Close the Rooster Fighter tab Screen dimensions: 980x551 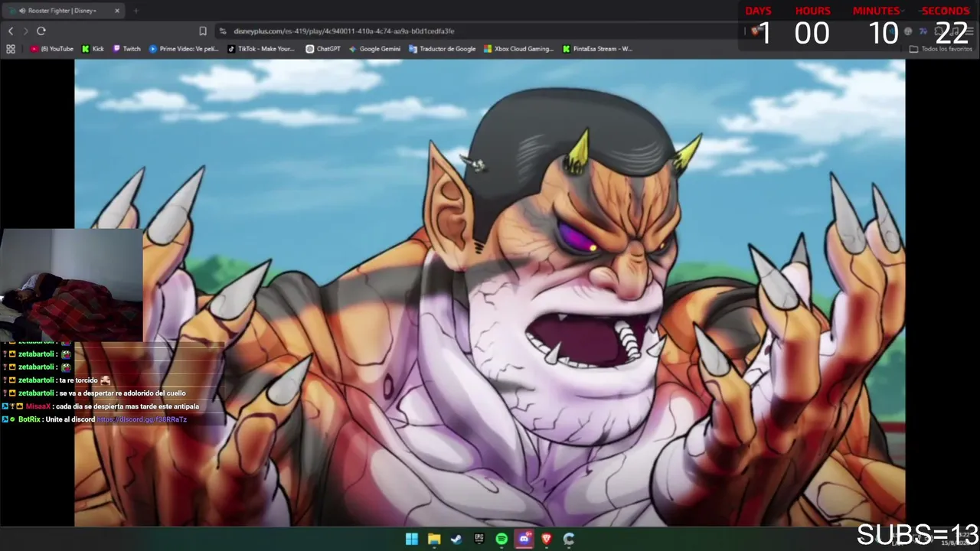pyautogui.click(x=117, y=11)
